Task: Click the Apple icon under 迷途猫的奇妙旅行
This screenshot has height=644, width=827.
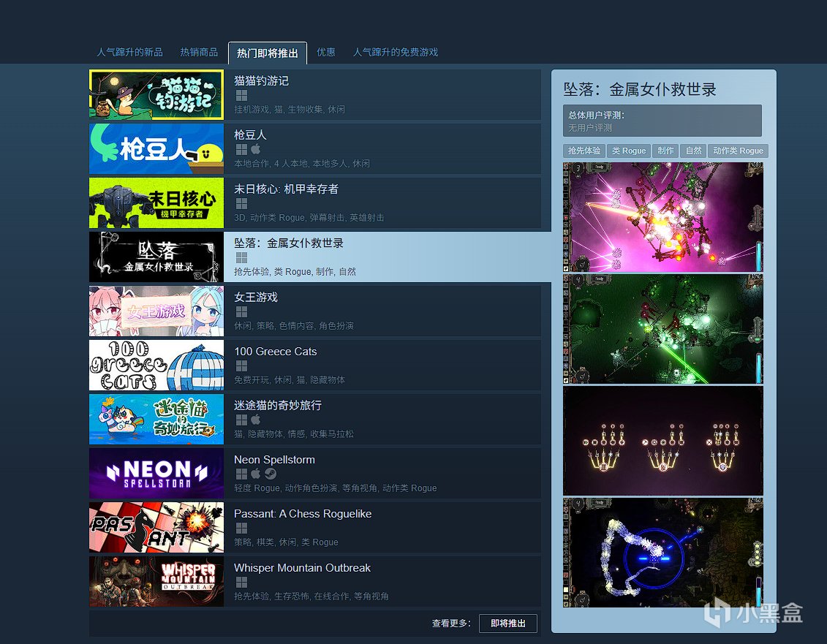Action: tap(256, 420)
